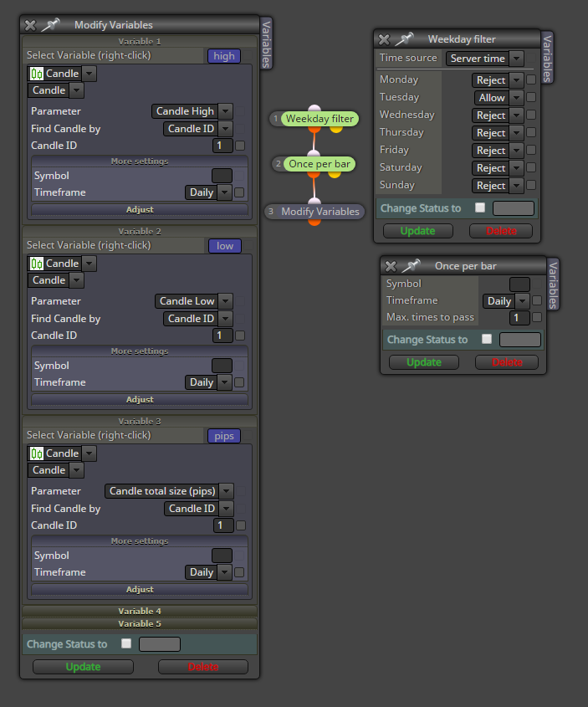Click Symbol field in Once per bar panel
Image resolution: width=588 pixels, height=707 pixels.
click(519, 284)
